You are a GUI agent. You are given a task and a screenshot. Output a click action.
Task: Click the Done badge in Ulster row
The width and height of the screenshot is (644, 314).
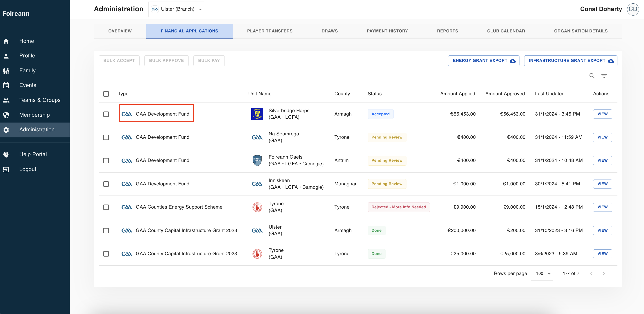coord(376,230)
